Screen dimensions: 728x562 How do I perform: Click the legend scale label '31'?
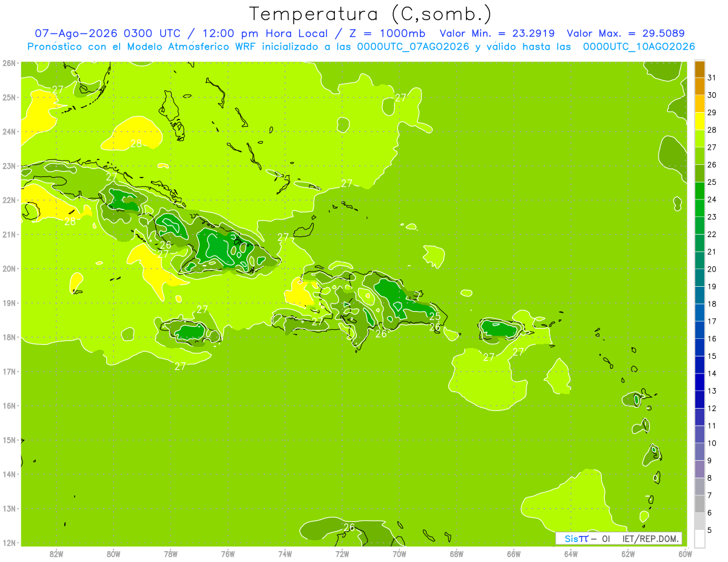tap(712, 78)
